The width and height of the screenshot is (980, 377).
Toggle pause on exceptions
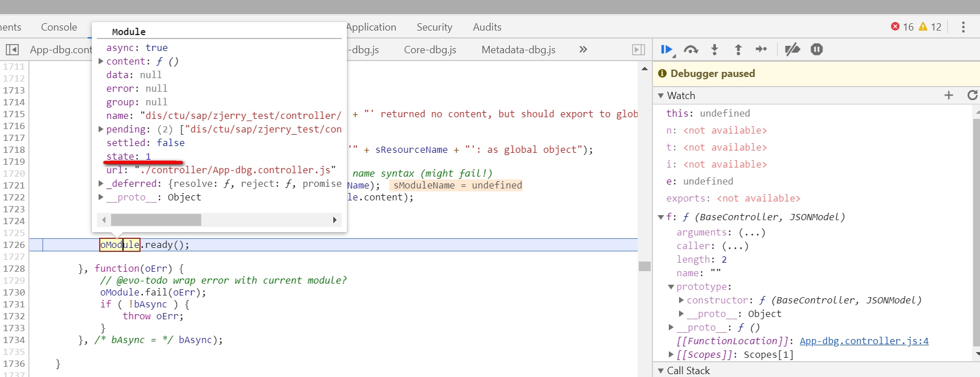pos(817,49)
